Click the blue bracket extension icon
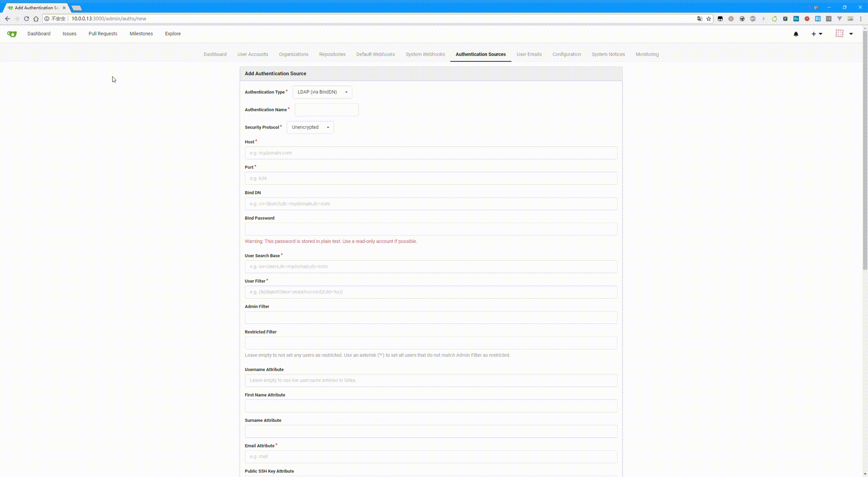The height and width of the screenshot is (477, 868). click(818, 19)
